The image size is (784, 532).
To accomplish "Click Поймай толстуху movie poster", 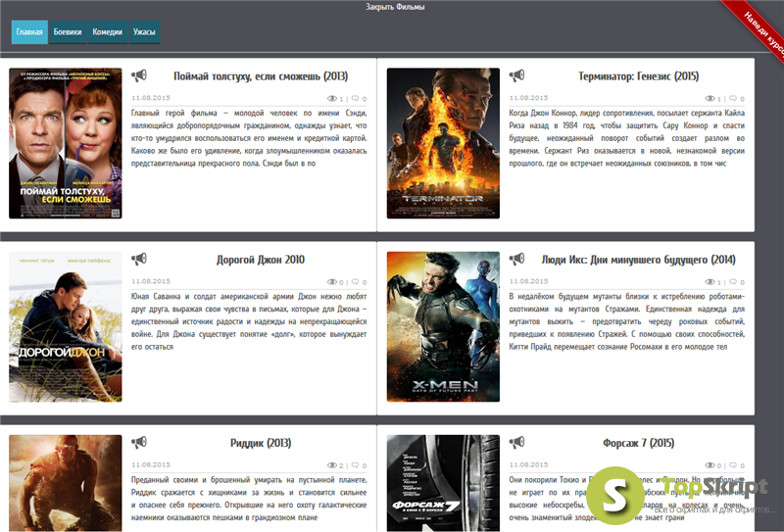I will [x=66, y=143].
